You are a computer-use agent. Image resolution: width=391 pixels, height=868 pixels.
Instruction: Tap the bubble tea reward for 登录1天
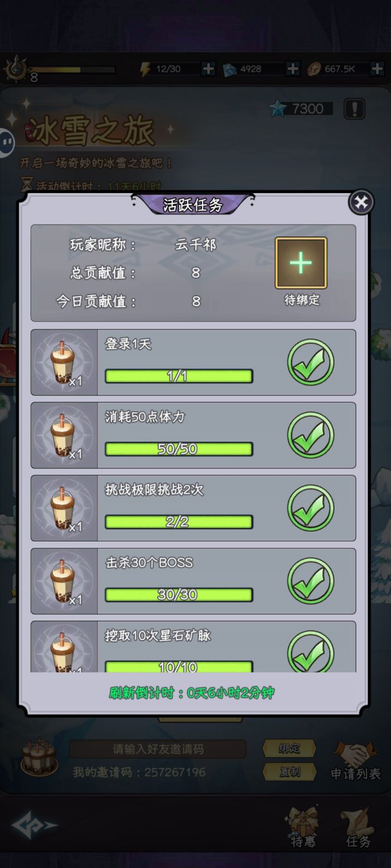coord(64,362)
